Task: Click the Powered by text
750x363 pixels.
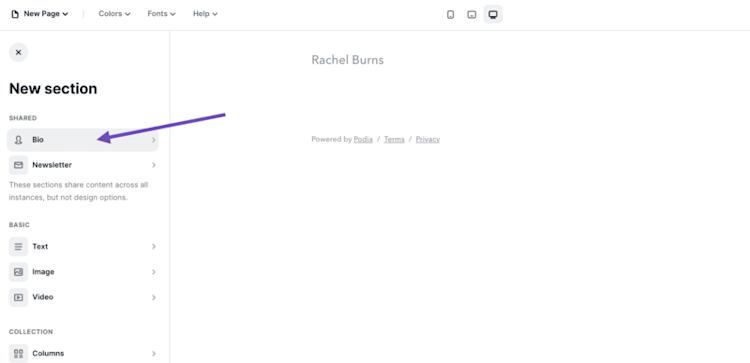Action: point(331,139)
